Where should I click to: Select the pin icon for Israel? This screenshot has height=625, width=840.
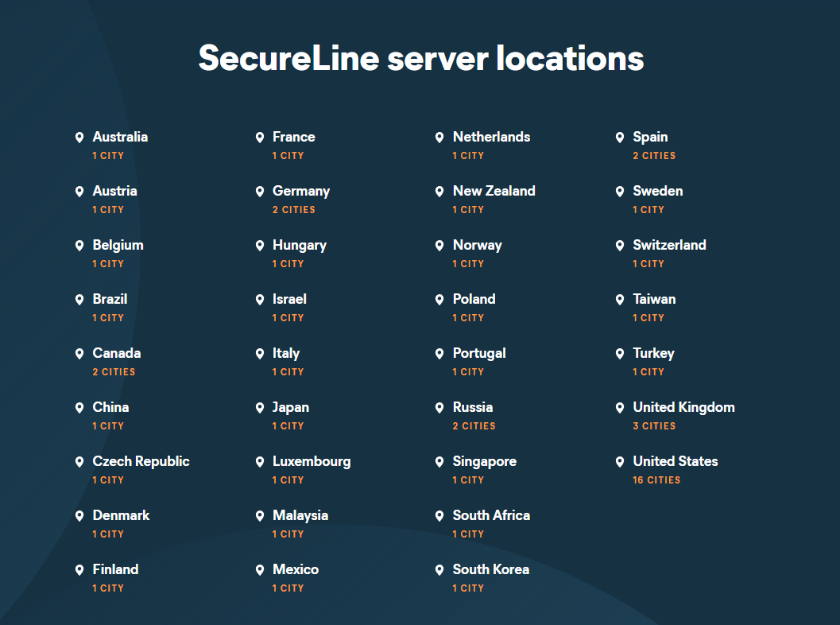point(260,300)
